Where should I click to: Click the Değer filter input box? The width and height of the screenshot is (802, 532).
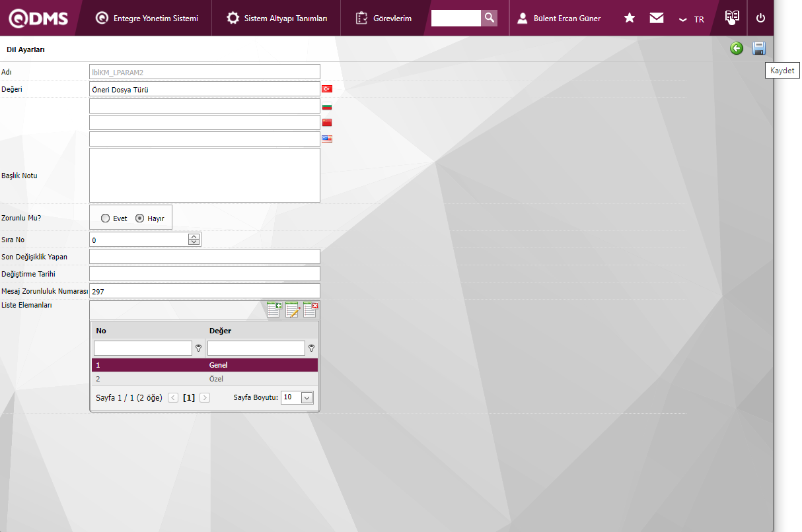(256, 348)
